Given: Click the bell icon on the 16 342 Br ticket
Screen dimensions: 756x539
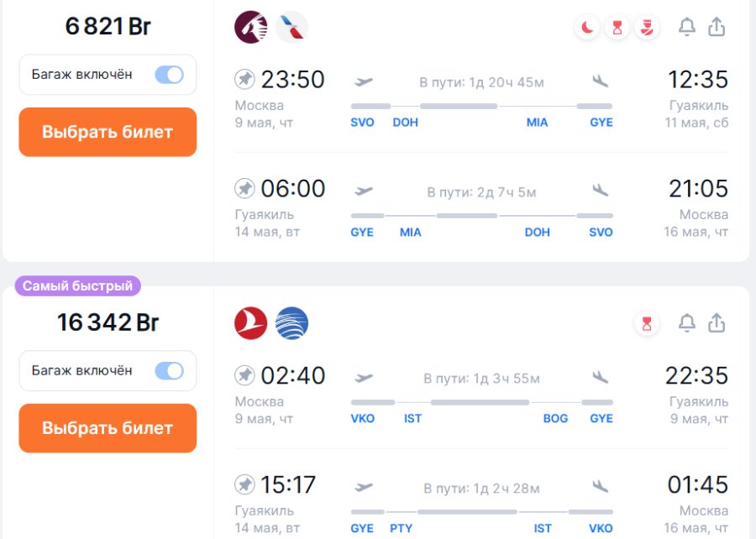Looking at the screenshot, I should click(687, 323).
